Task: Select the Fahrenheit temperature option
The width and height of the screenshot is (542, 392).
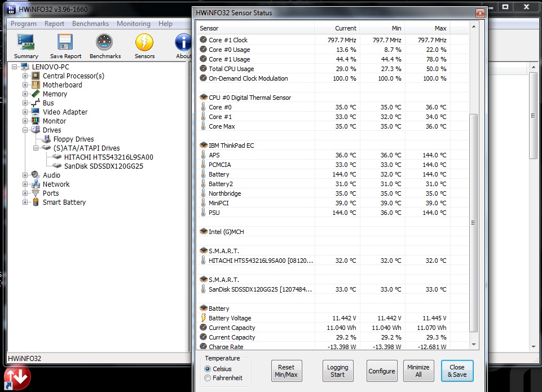Action: [x=223, y=378]
